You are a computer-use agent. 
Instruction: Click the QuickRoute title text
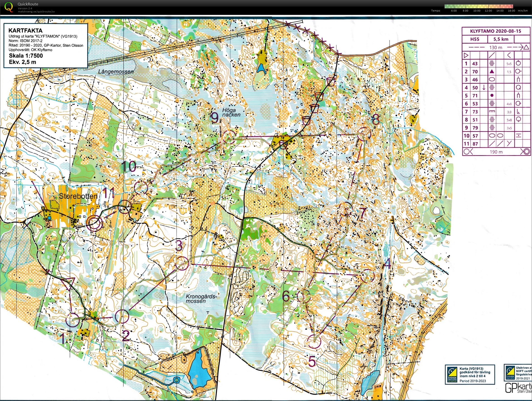click(28, 4)
